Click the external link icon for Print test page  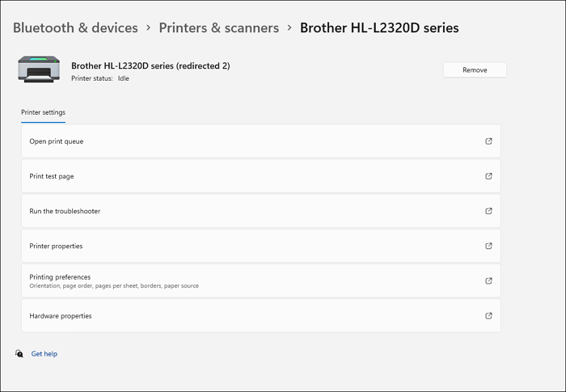pos(488,176)
